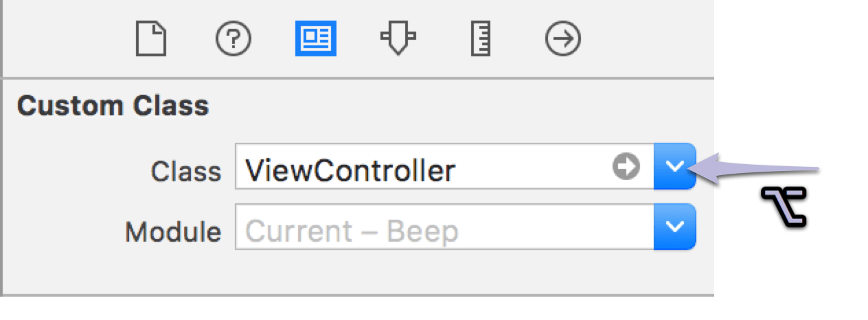
Task: Expand the Class dropdown
Action: (x=675, y=165)
